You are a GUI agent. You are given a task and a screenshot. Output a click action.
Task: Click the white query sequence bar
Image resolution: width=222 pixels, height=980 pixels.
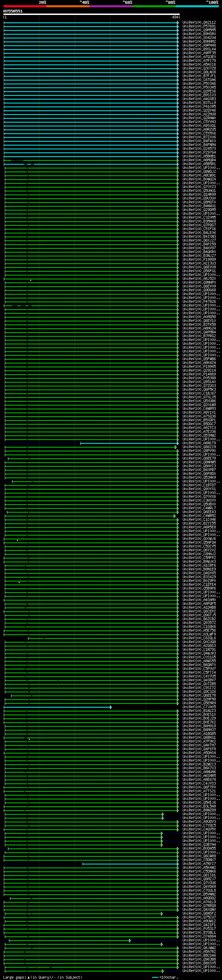[x=92, y=14]
